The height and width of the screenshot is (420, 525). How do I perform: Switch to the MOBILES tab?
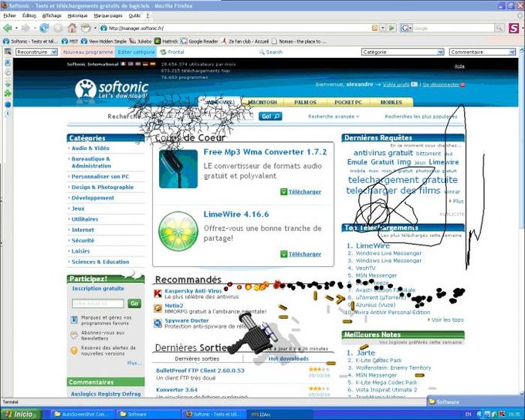pyautogui.click(x=391, y=102)
